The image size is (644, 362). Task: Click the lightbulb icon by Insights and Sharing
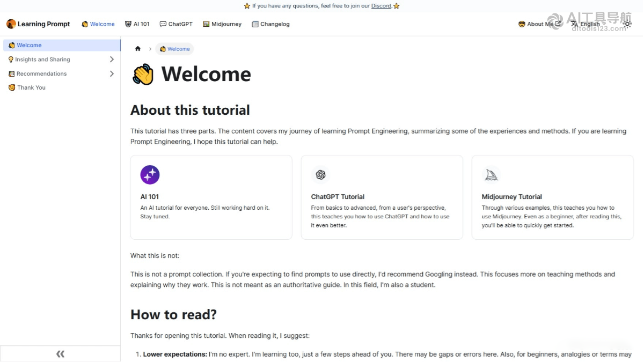click(11, 60)
